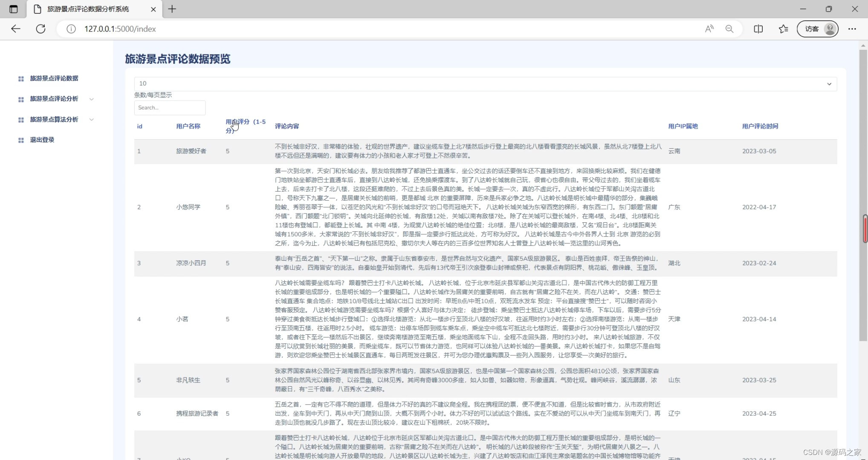Open split screen icon in browser toolbar
The image size is (868, 460).
click(758, 29)
